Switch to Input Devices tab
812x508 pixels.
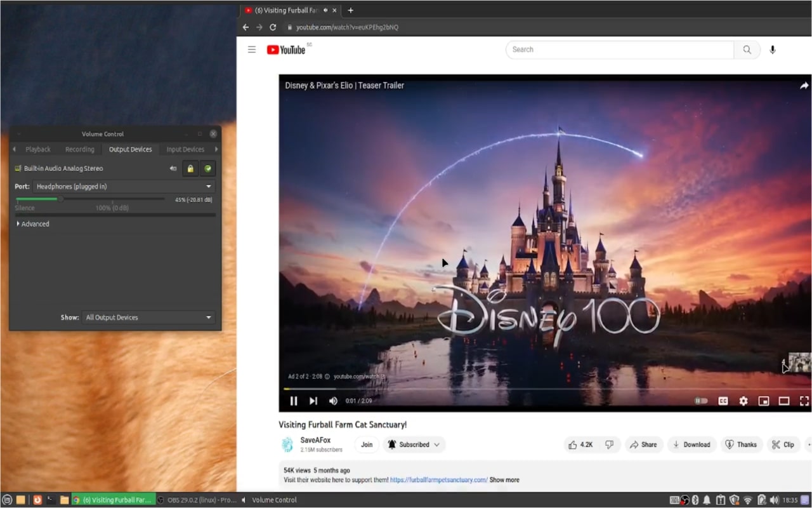[x=185, y=149]
